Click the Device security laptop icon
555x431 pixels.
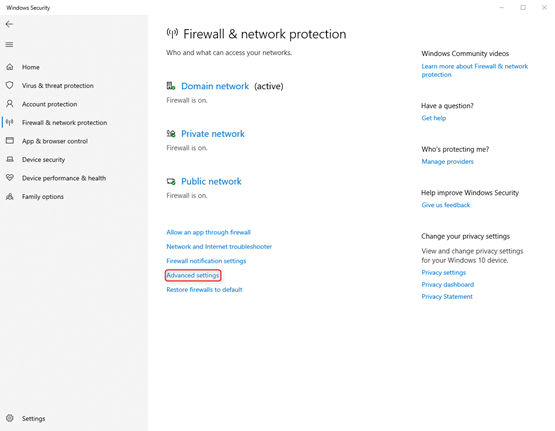(10, 159)
